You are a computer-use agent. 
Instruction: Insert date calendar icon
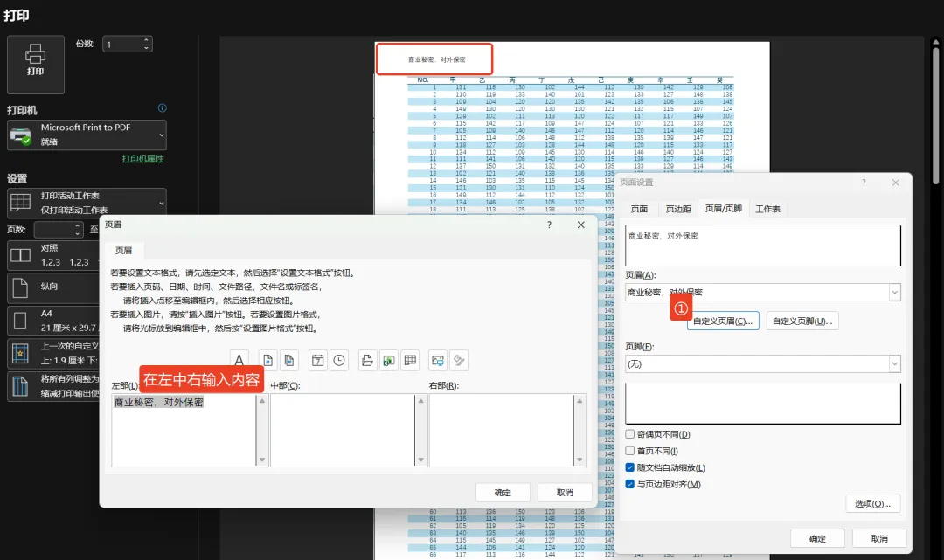[x=318, y=360]
